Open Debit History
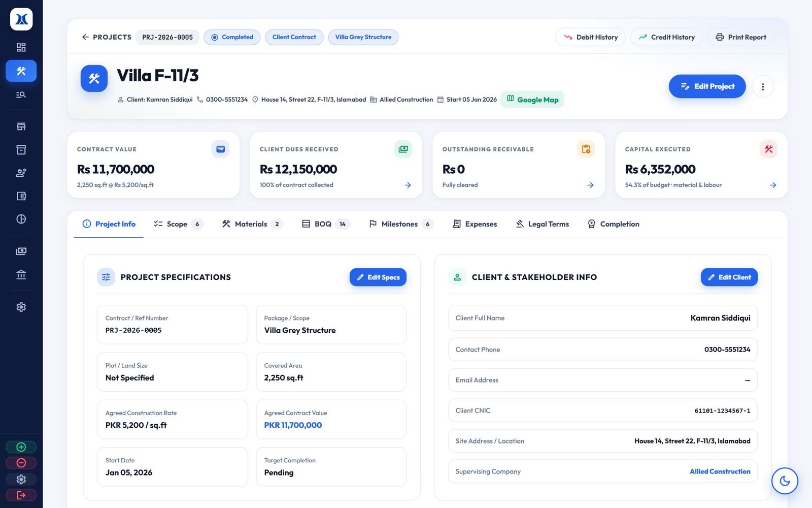This screenshot has width=812, height=508. pos(590,37)
